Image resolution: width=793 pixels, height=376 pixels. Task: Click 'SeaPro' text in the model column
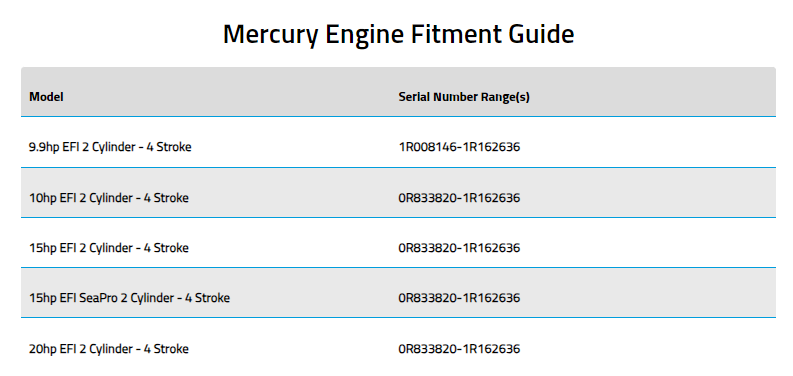tap(98, 298)
